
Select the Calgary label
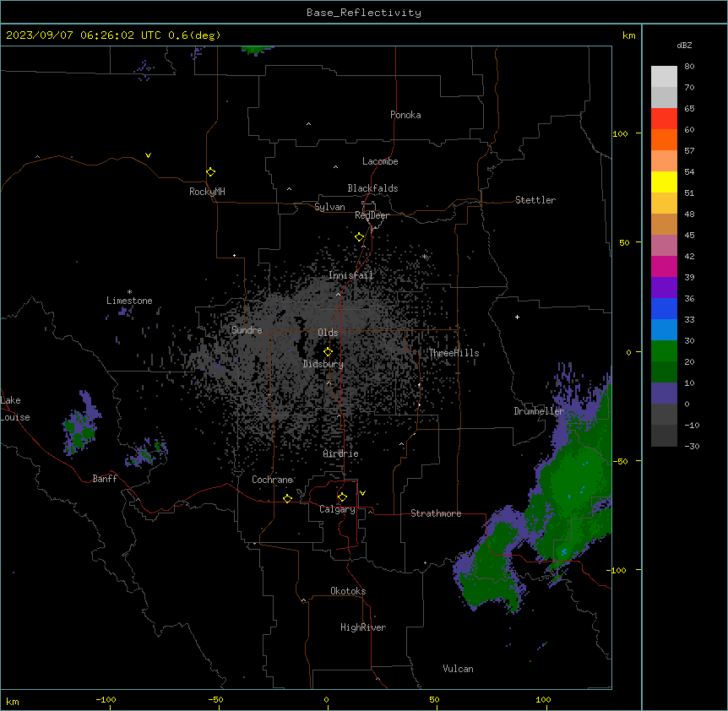coord(337,509)
